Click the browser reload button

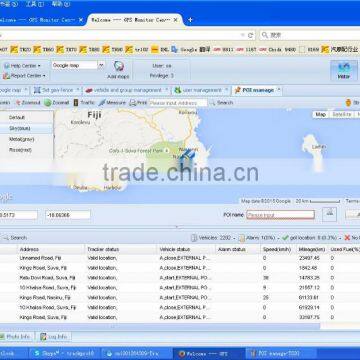[x=250, y=35]
